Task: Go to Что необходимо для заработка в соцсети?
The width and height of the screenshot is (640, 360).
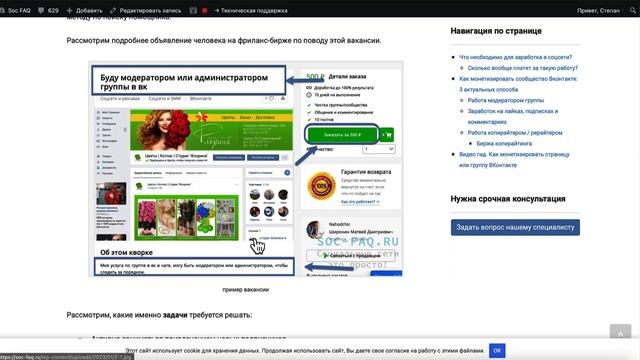Action: click(x=516, y=57)
